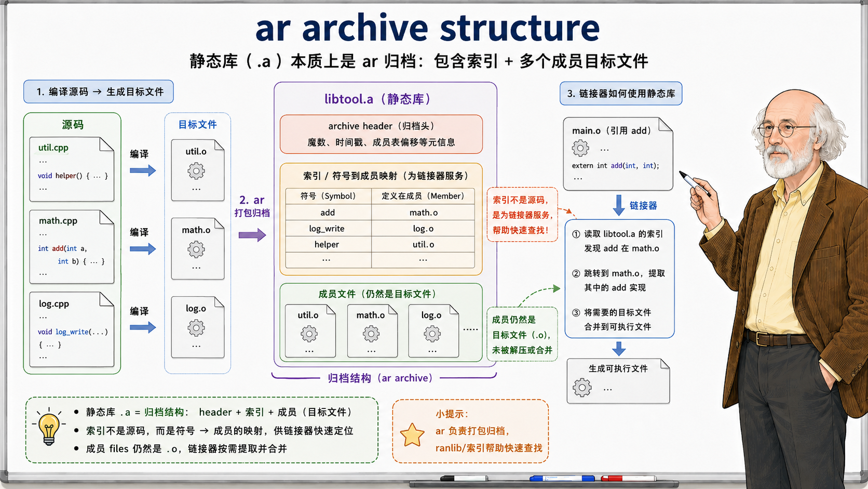Click the "add" cell in the symbol table
The height and width of the screenshot is (489, 868).
328,213
